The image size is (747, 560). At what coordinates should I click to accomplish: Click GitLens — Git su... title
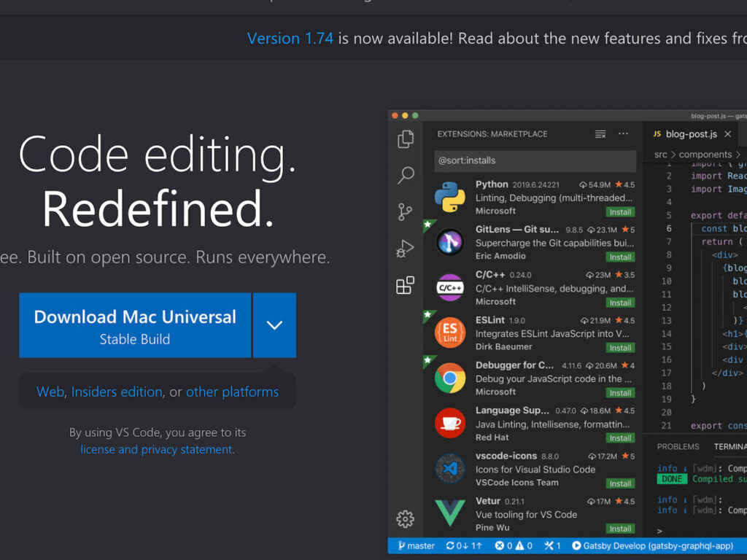tap(517, 230)
